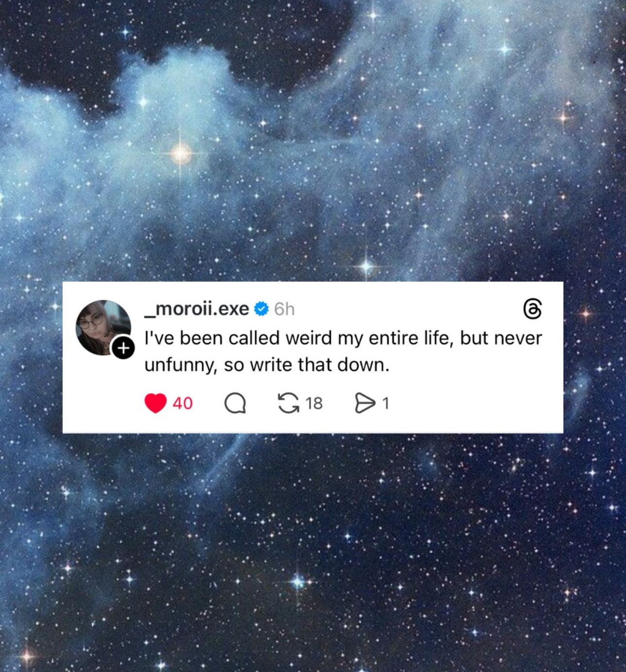The height and width of the screenshot is (672, 626).
Task: Click the Threads logo on the post
Action: (x=532, y=309)
